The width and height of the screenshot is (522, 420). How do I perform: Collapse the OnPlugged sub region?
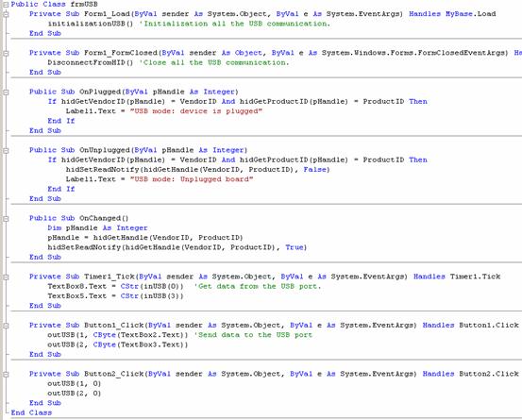pos(6,92)
